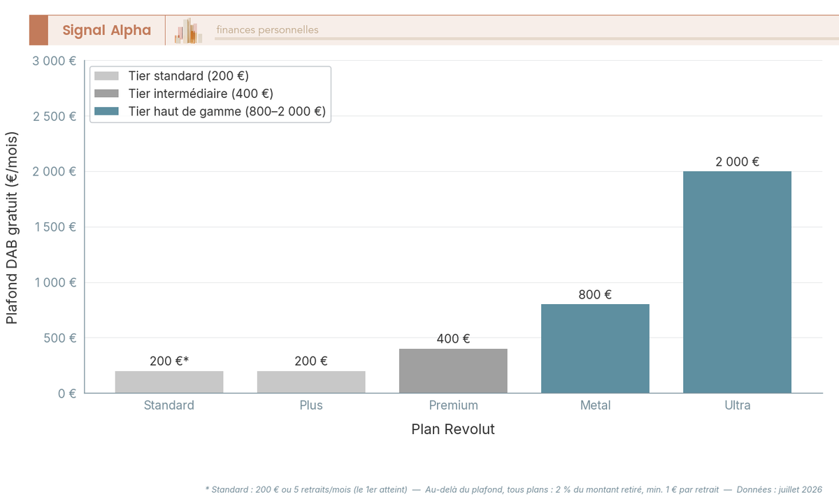Click the 'finances personnelles' header text
Screen dimensions: 839x504
[x=267, y=30]
